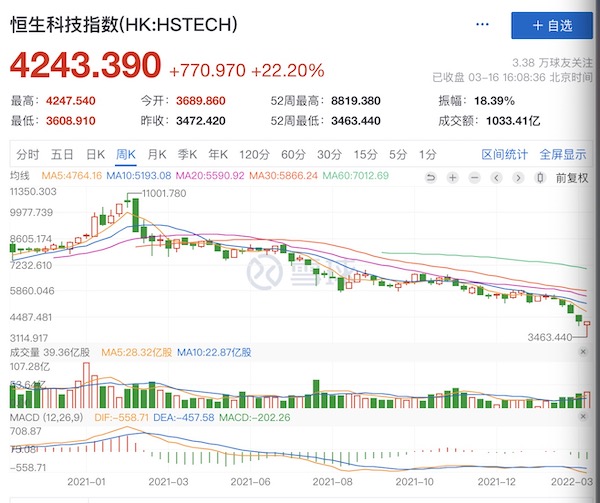Click the 最高 value 4247.540
600x503 pixels.
(70, 101)
